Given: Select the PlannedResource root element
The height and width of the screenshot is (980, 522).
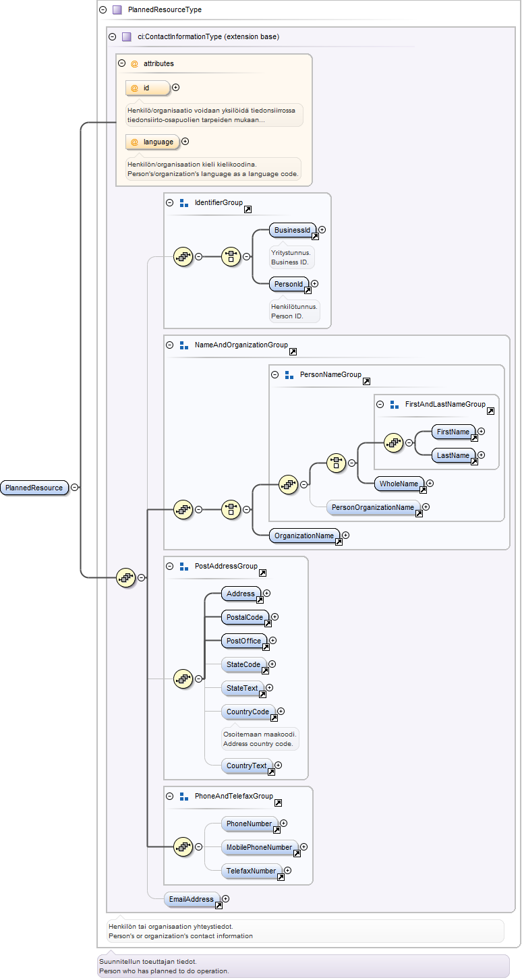Looking at the screenshot, I should point(34,488).
